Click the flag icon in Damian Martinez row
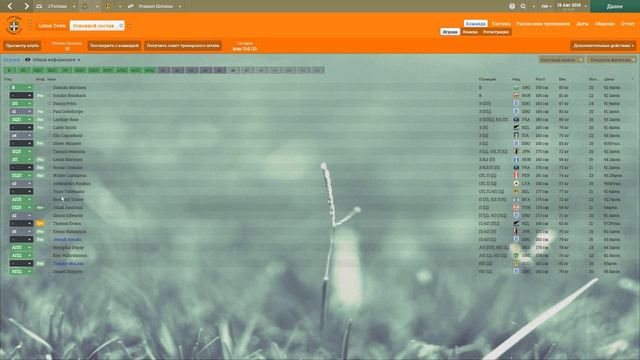This screenshot has width=640, height=360. tap(516, 87)
